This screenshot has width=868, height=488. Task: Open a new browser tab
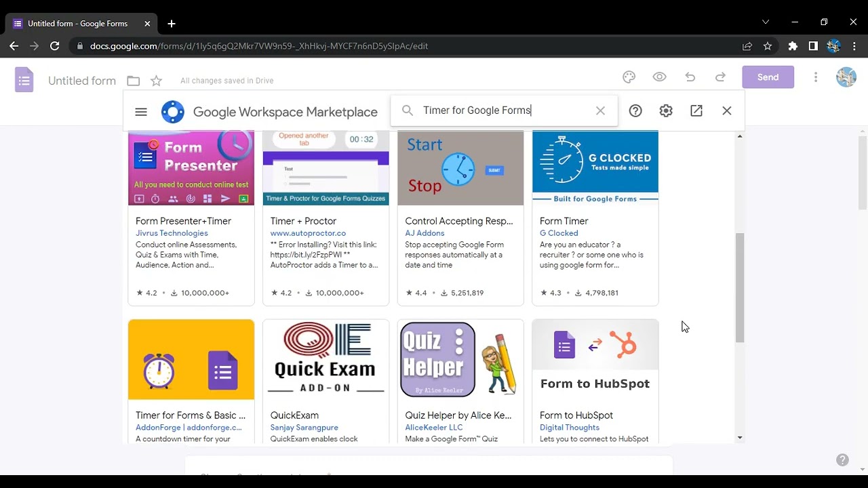click(x=172, y=24)
